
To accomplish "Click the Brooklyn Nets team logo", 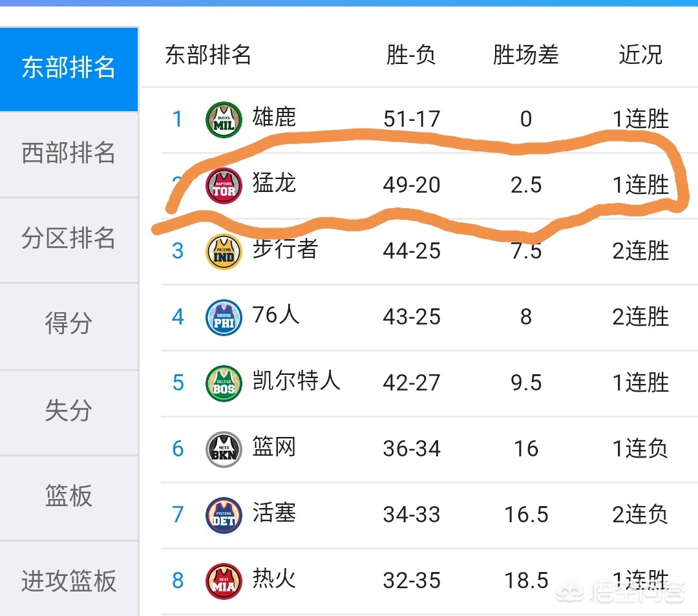I will [224, 449].
